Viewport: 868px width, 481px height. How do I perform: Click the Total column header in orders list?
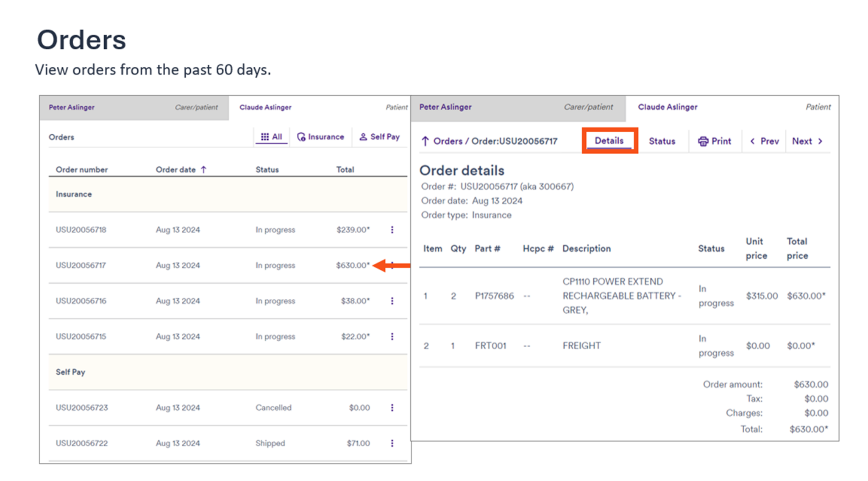click(x=345, y=169)
